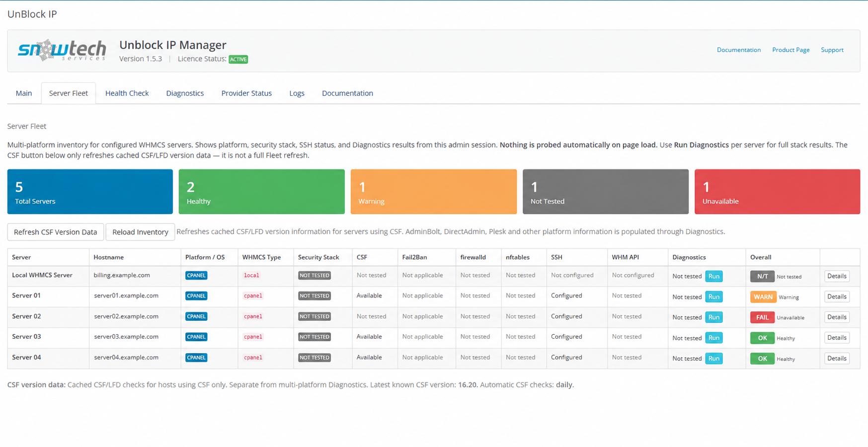Click hostname server02.example.com
Image resolution: width=868 pixels, height=447 pixels.
[x=126, y=316]
